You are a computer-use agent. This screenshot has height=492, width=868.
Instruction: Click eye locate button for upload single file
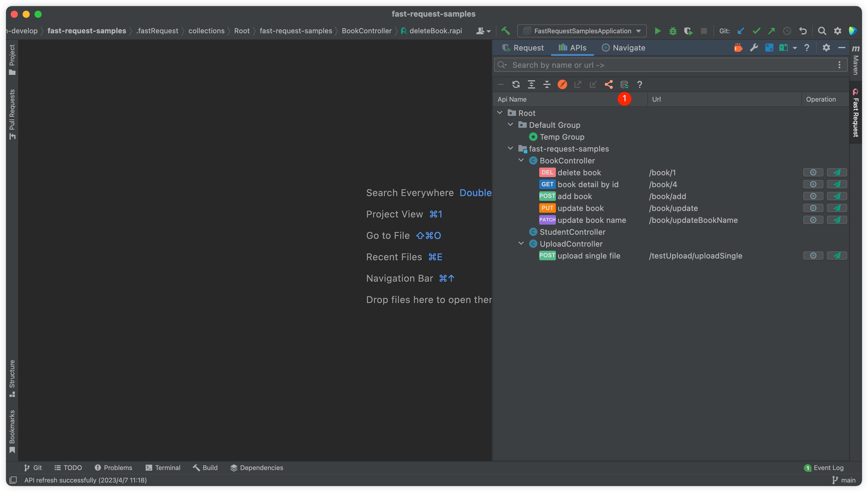pyautogui.click(x=813, y=256)
